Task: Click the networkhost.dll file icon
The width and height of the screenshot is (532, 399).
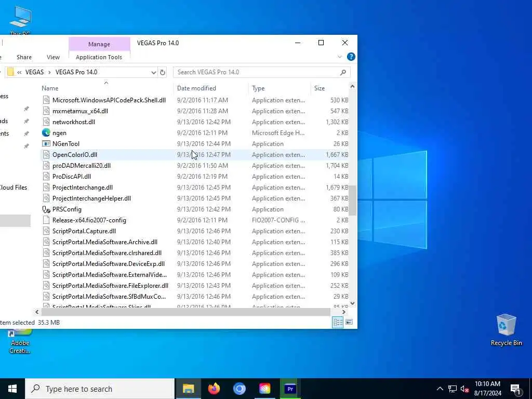Action: click(46, 122)
